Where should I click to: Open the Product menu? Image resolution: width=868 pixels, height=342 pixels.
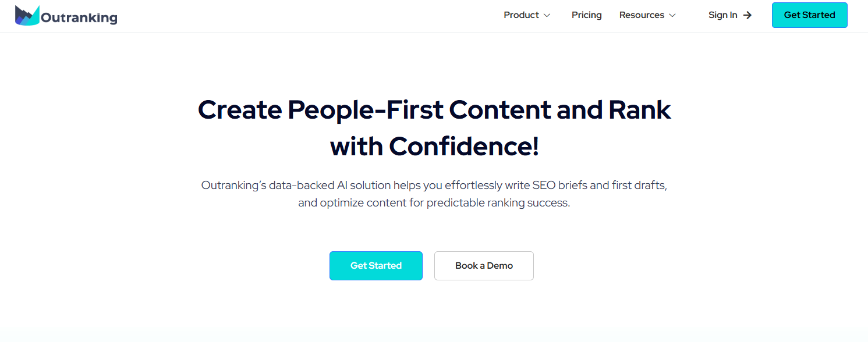[521, 15]
